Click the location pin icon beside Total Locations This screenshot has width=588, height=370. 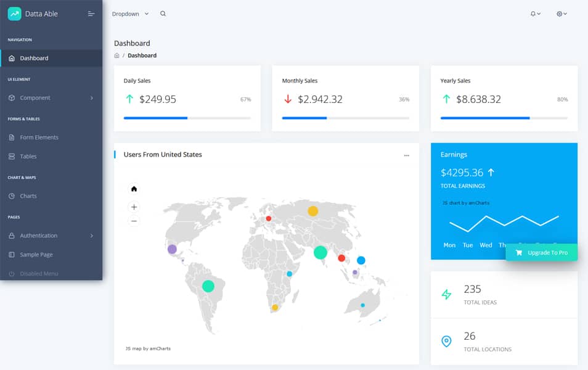(446, 342)
